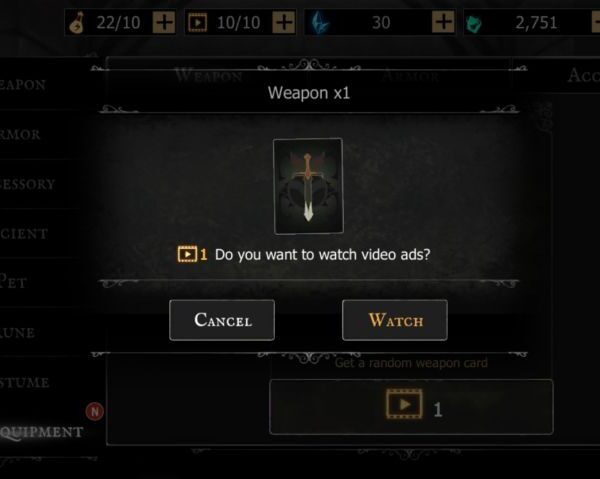Image resolution: width=600 pixels, height=479 pixels.
Task: Open the Costume sidebar entry
Action: (25, 382)
